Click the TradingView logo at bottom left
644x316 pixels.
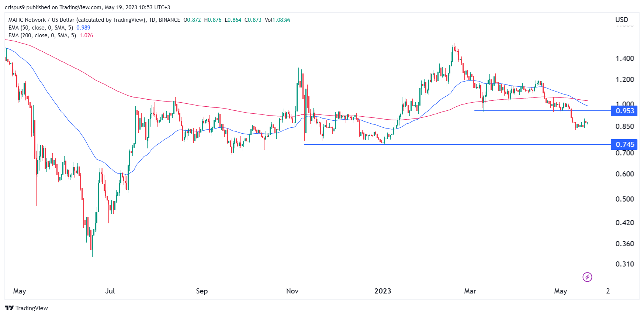tap(27, 308)
